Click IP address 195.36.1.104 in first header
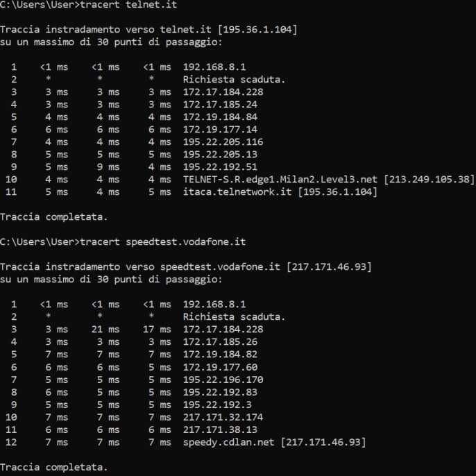 point(257,29)
